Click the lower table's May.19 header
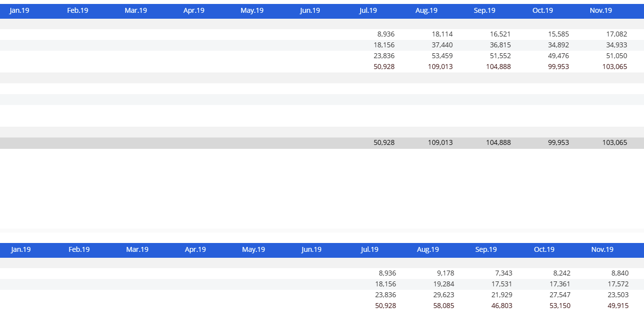Viewport: 644px width, 311px height. pyautogui.click(x=253, y=249)
